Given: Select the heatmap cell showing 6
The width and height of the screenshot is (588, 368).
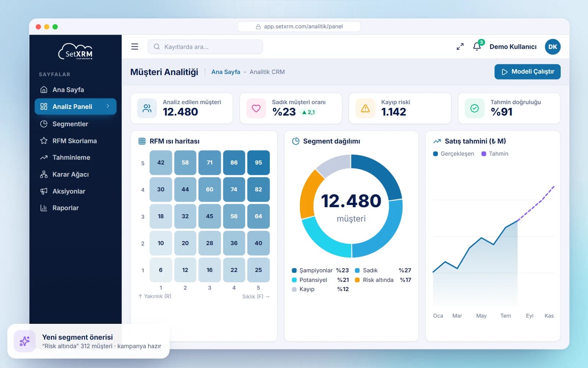Looking at the screenshot, I should point(161,270).
